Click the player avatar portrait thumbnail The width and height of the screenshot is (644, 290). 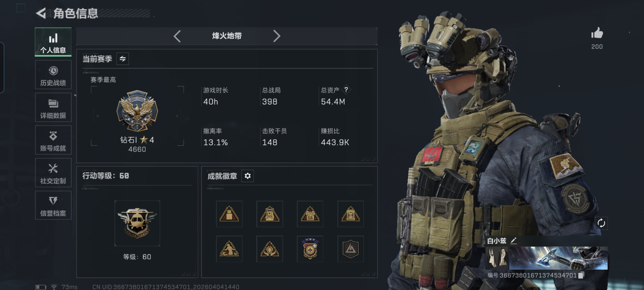(497, 258)
